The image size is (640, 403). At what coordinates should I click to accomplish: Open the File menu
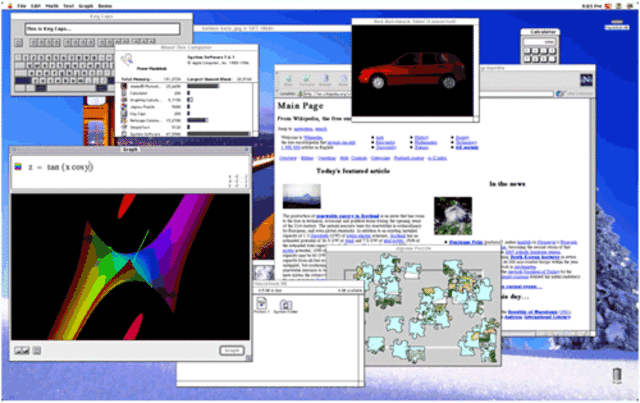(x=21, y=6)
